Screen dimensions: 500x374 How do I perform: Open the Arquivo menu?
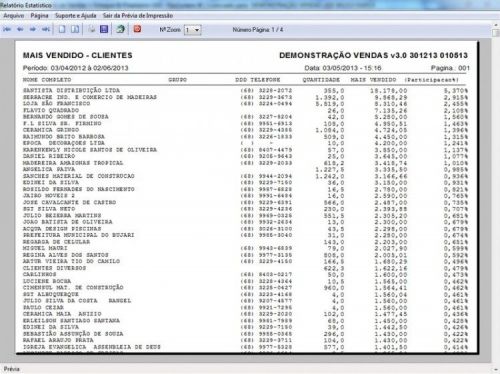pyautogui.click(x=14, y=16)
